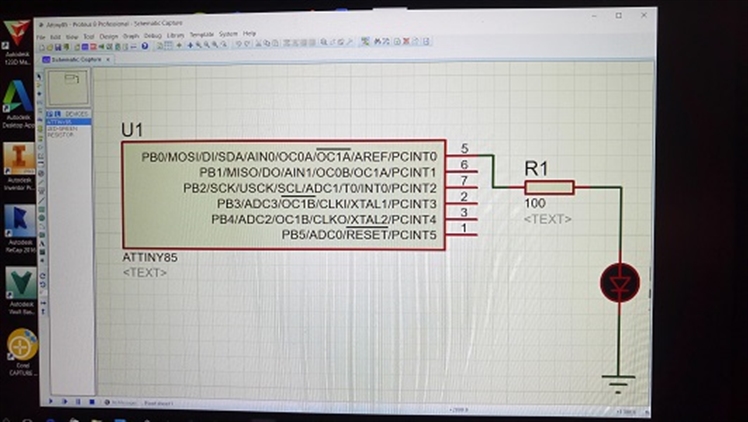Open Autodesk ReCap desktop shortcut
The image size is (748, 422).
tap(20, 229)
